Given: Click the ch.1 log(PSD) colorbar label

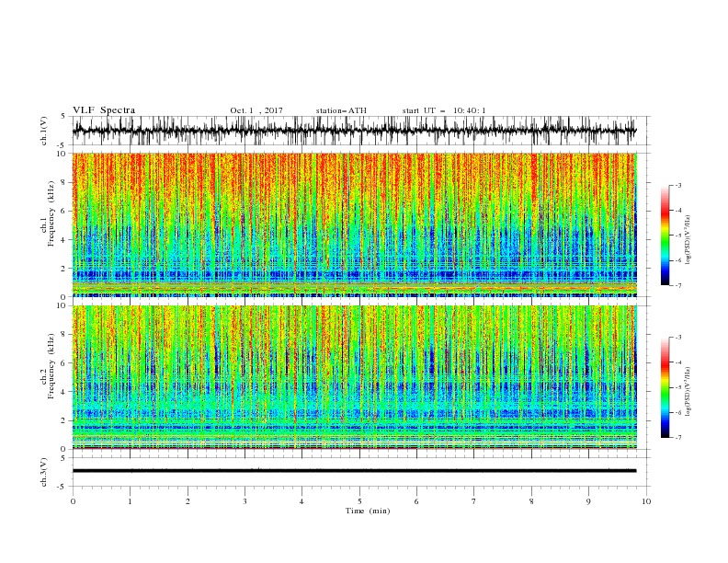Looking at the screenshot, I should click(688, 240).
